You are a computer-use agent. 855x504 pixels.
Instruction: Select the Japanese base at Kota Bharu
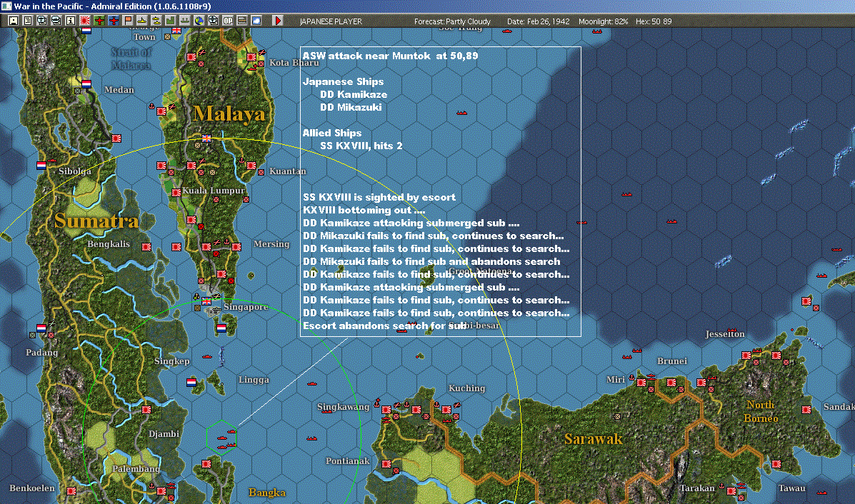[251, 56]
